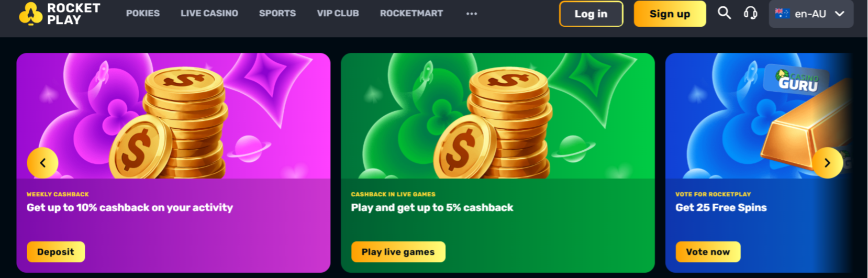Click the language selector chevron
This screenshot has height=278, width=868.
pyautogui.click(x=840, y=14)
